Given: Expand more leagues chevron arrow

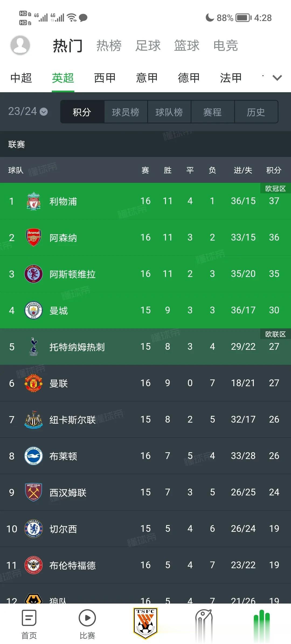Looking at the screenshot, I should click(277, 78).
